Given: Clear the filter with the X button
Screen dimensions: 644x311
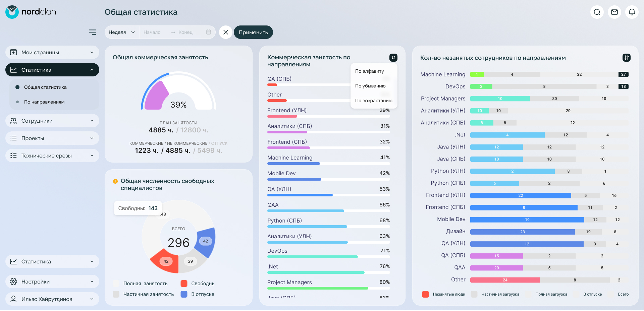Looking at the screenshot, I should coord(226,32).
